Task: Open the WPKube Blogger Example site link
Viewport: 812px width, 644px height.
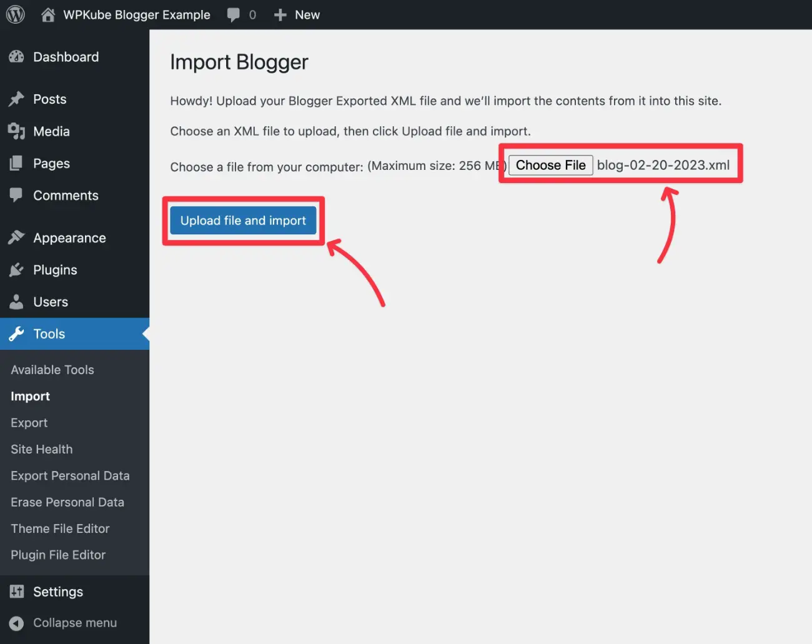Action: [x=136, y=14]
